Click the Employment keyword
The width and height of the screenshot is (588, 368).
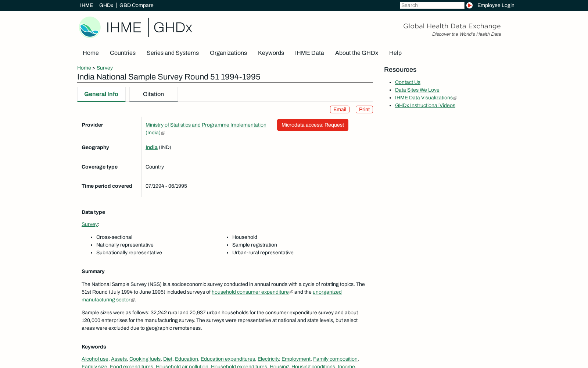pyautogui.click(x=296, y=359)
